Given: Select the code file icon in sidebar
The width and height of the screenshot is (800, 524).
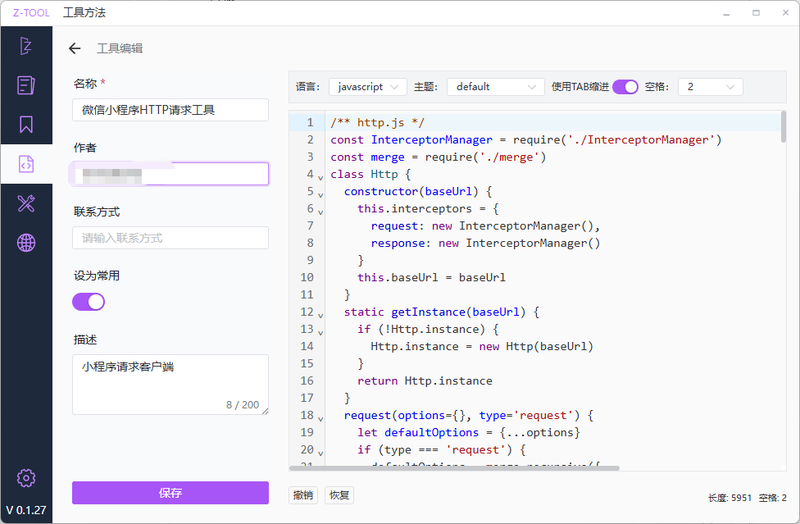Looking at the screenshot, I should [x=26, y=164].
